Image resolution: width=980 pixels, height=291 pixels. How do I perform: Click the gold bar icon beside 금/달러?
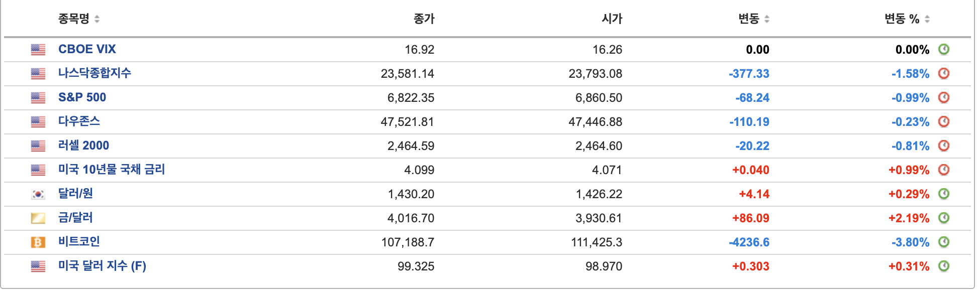pos(38,217)
